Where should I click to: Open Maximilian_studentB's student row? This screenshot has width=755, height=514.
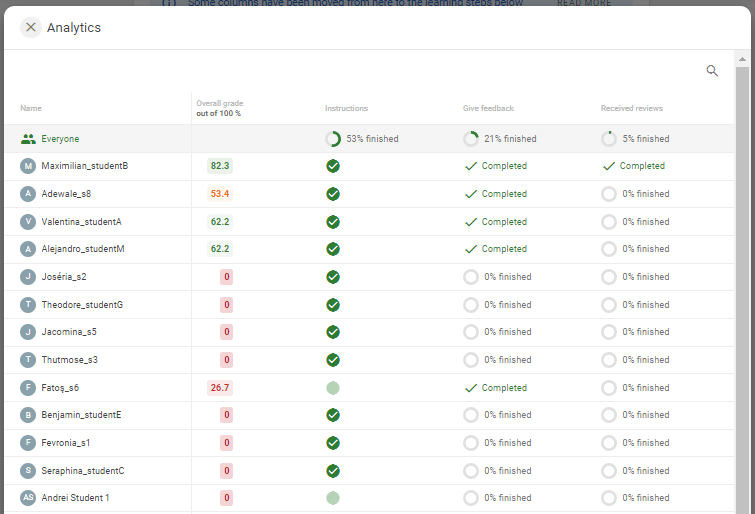tap(369, 166)
